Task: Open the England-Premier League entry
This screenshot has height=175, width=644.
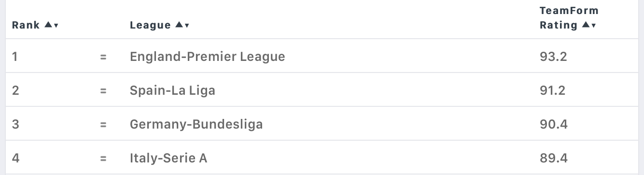Action: click(208, 57)
